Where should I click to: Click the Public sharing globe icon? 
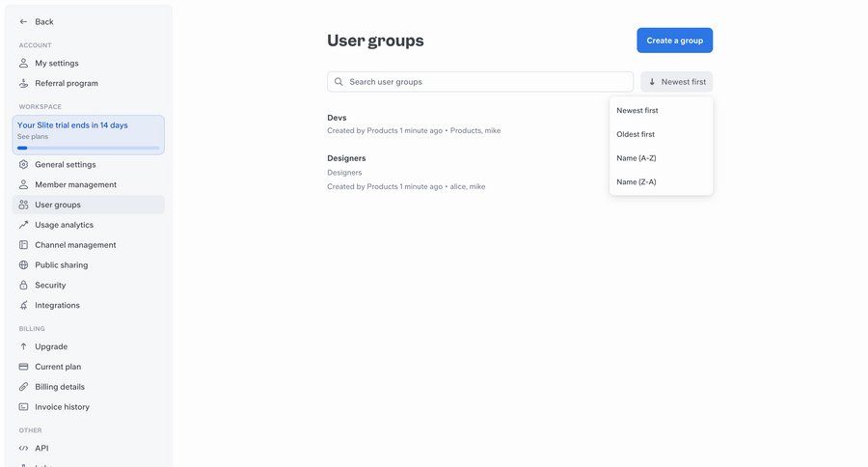(24, 265)
